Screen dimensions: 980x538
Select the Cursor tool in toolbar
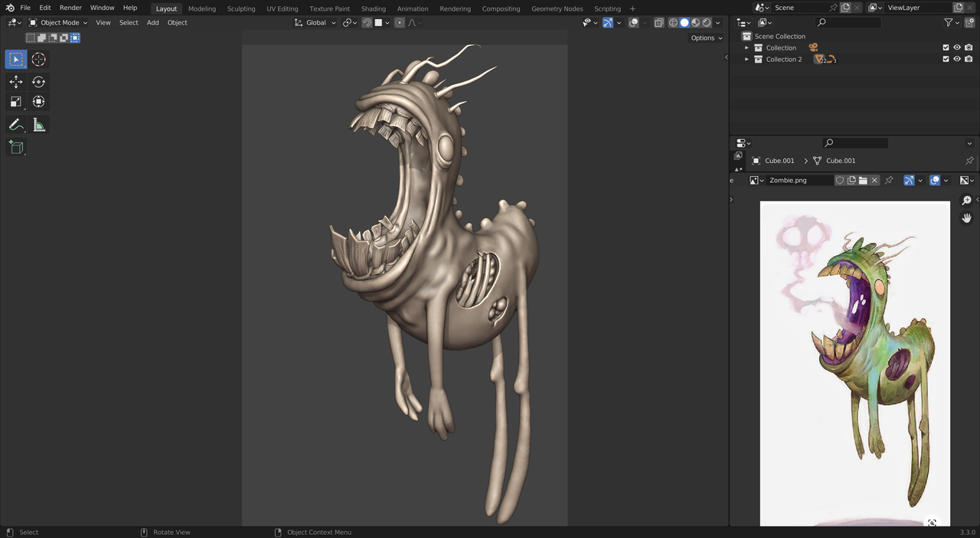coord(38,60)
